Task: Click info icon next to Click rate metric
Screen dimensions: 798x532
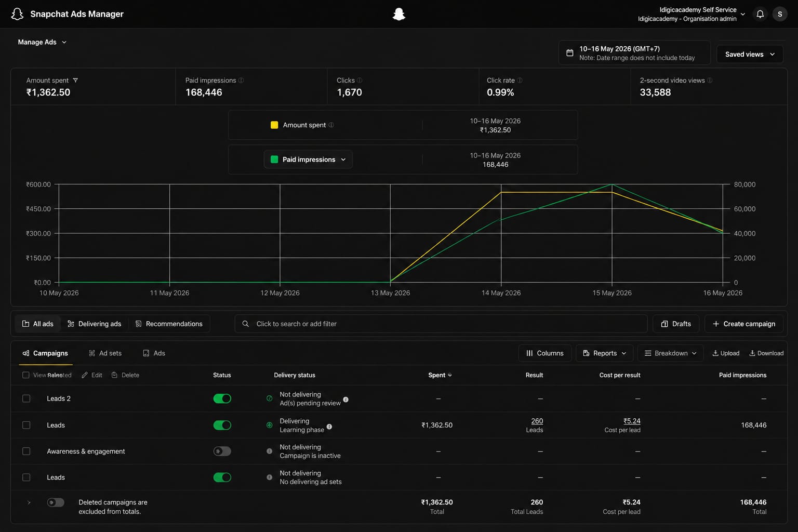Action: tap(520, 81)
